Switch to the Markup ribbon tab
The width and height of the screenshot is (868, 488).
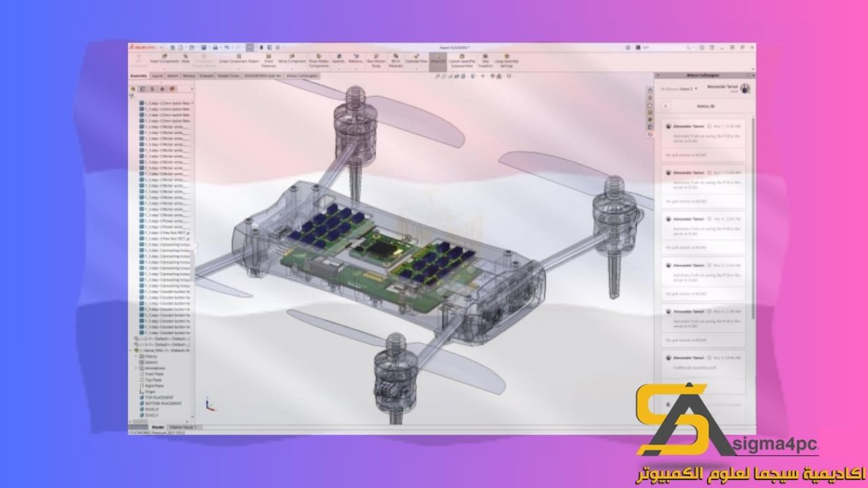(189, 76)
